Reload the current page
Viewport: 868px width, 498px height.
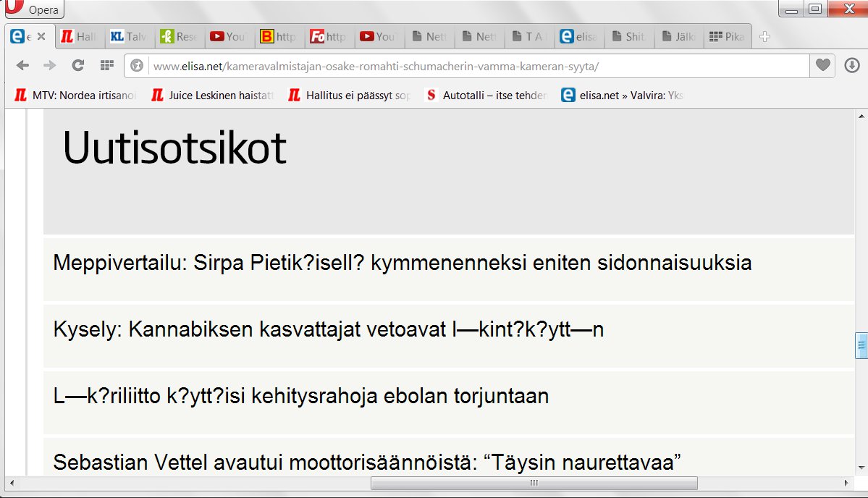pyautogui.click(x=78, y=66)
